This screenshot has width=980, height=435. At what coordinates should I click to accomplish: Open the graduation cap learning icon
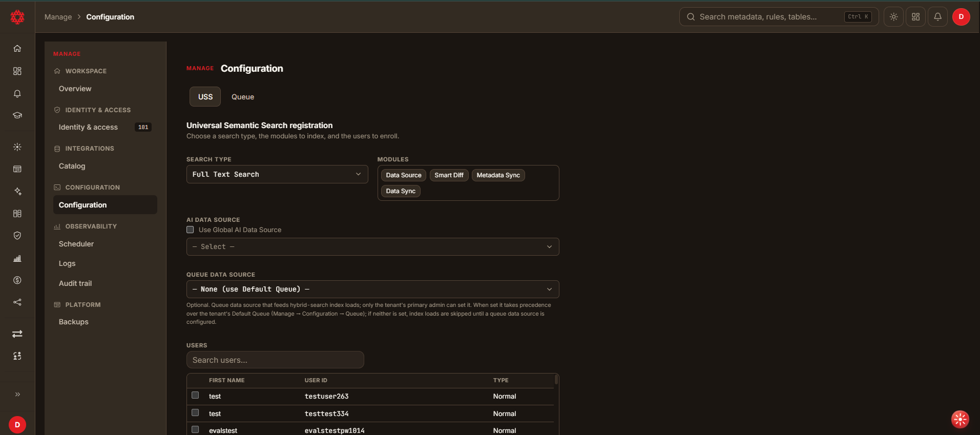[17, 115]
